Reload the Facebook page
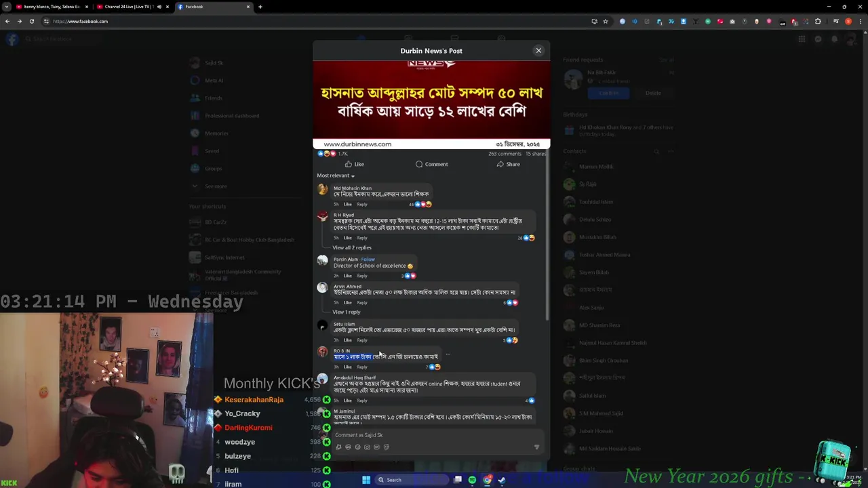Screen dimensions: 868x488 (x=32, y=21)
